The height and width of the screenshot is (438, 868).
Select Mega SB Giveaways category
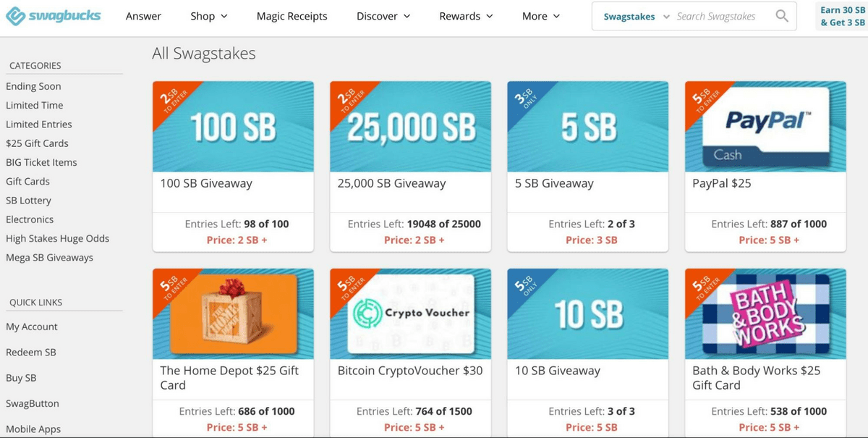click(49, 258)
